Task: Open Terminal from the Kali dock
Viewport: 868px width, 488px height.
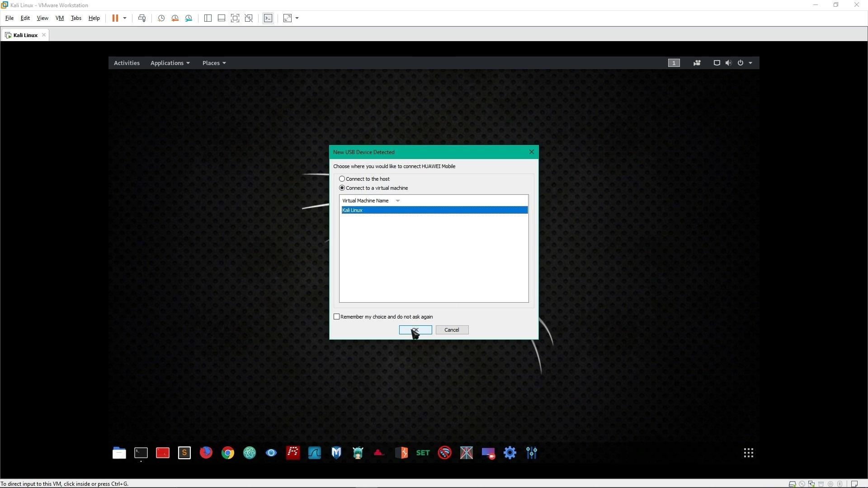Action: (x=141, y=453)
